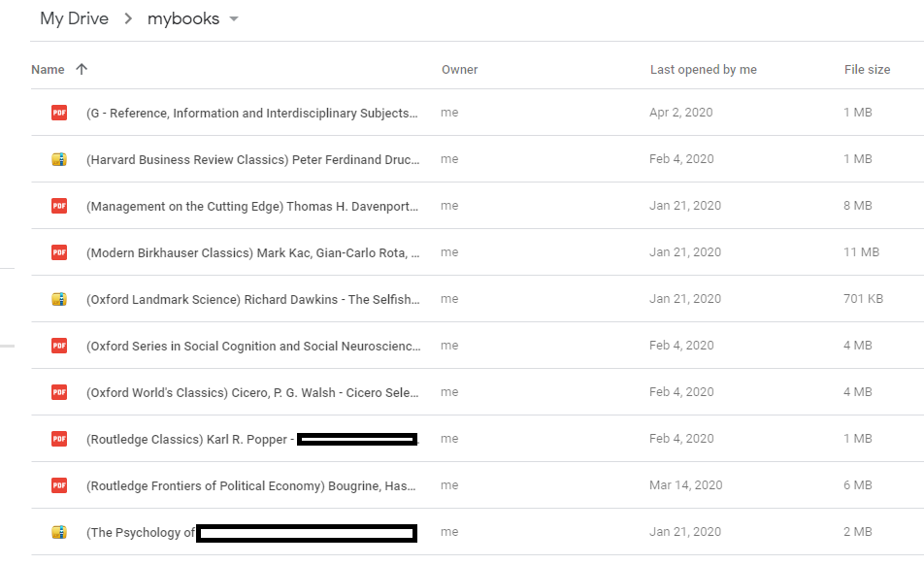Screen dimensions: 924x565
Task: Click 6 MB size of Routledge Frontiers row
Action: (x=857, y=485)
